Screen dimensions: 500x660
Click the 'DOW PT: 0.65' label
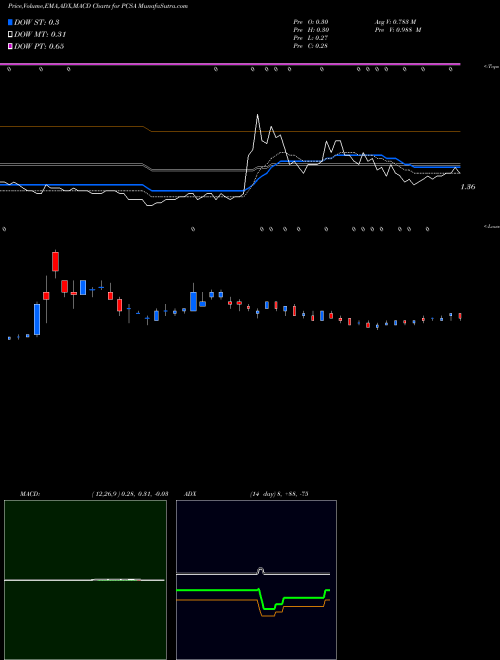39,46
